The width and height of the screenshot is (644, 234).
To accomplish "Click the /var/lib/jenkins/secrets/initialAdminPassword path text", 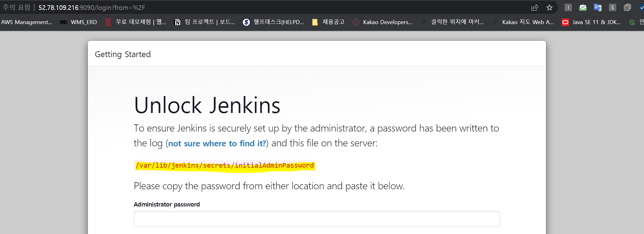I will click(225, 165).
